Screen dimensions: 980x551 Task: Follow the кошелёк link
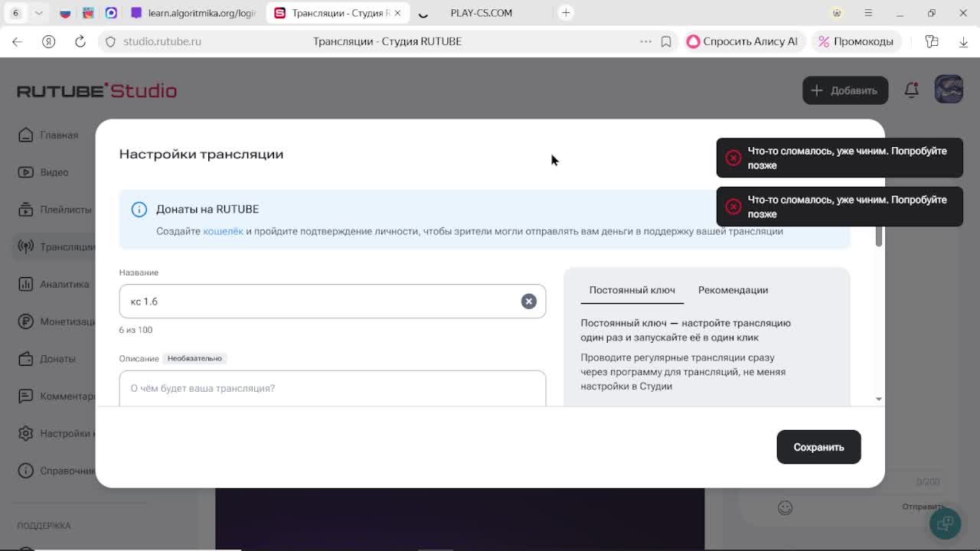point(223,231)
